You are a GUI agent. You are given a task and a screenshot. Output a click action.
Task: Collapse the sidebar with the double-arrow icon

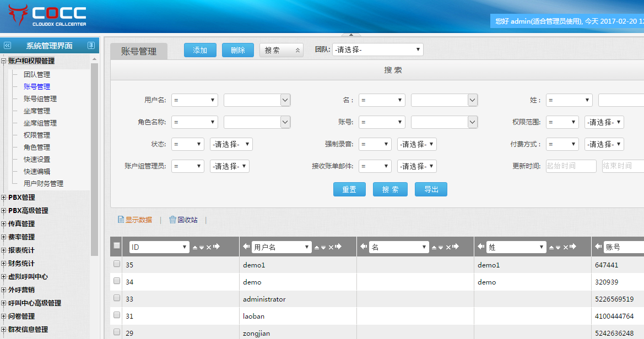[x=7, y=46]
